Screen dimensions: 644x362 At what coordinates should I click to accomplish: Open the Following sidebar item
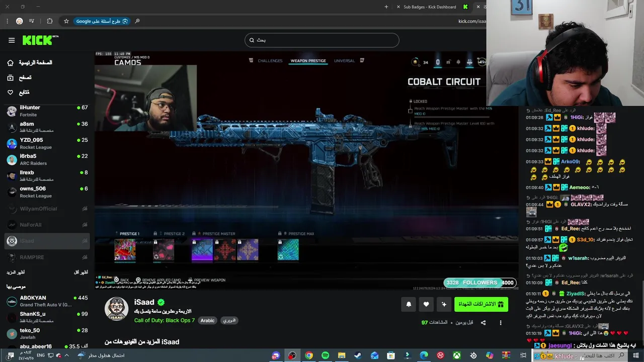point(48,93)
